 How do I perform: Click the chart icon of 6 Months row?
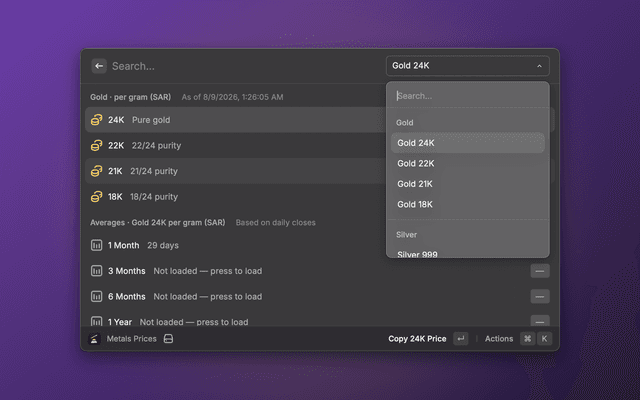(96, 296)
